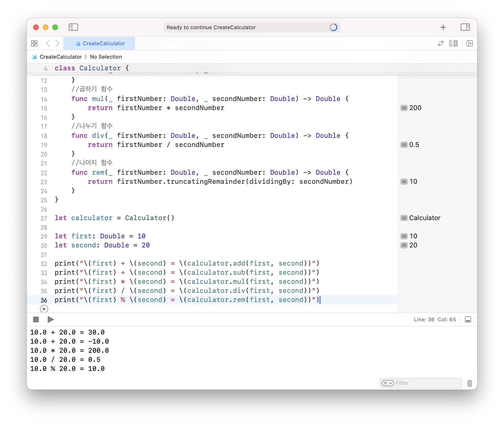Execute the playground with the play button
Image resolution: width=504 pixels, height=425 pixels.
[51, 319]
